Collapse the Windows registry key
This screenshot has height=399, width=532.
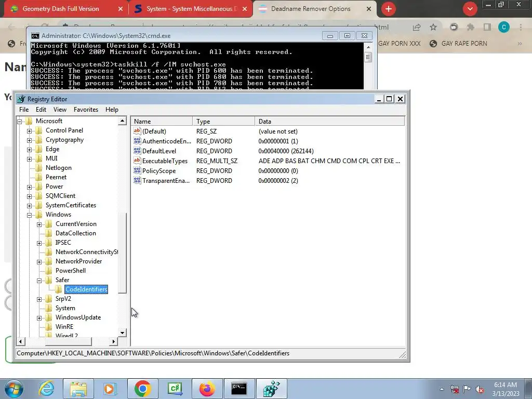click(x=29, y=215)
